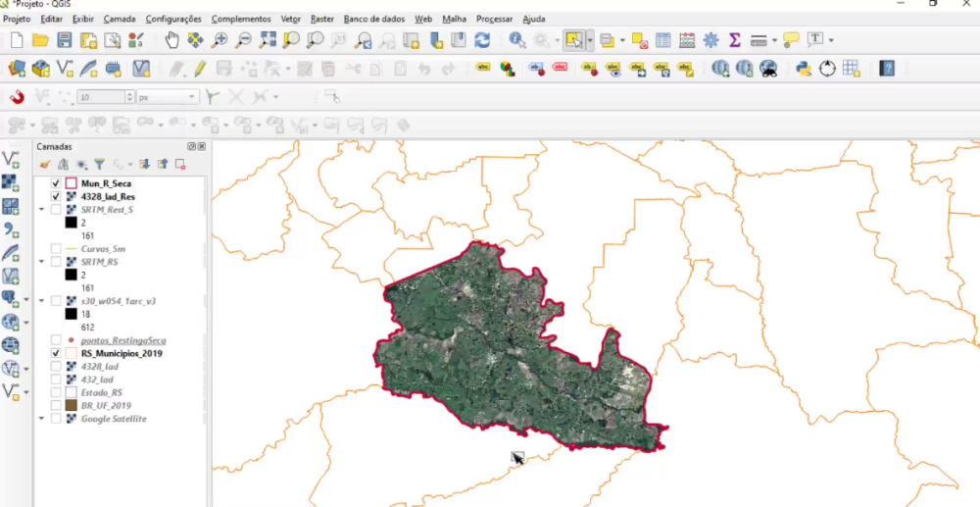Activate the Identify Features tool
This screenshot has height=507, width=980.
point(516,40)
